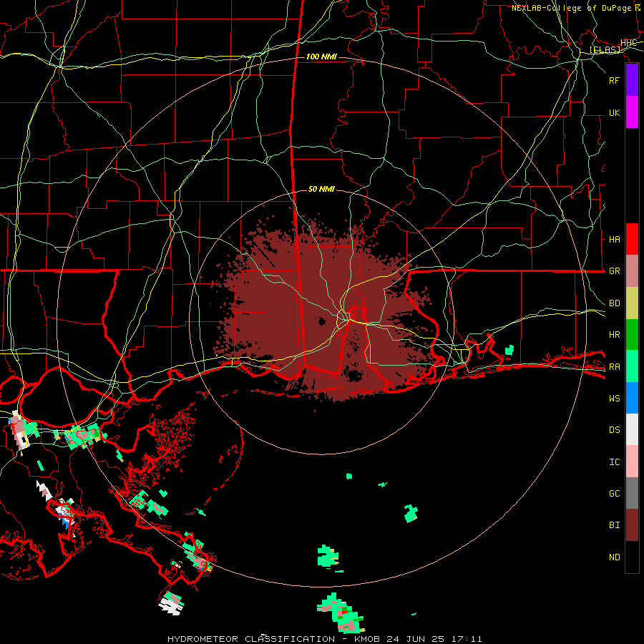This screenshot has height=644, width=644.
Task: Click the DS white legend swatch
Action: point(632,429)
